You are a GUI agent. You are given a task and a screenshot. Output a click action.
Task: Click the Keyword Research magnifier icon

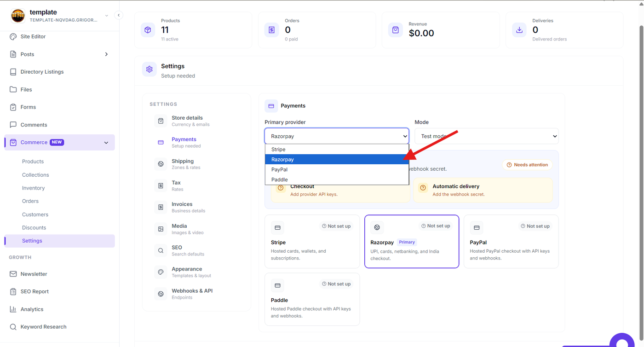[13, 327]
